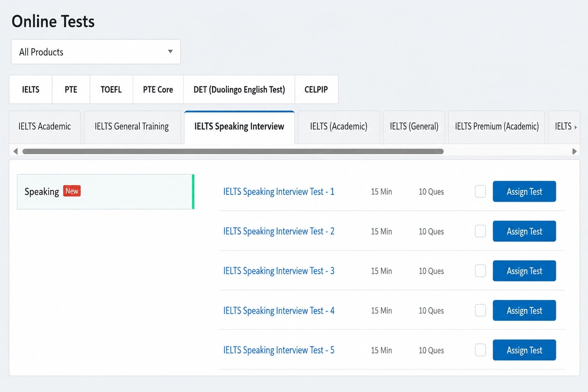This screenshot has width=588, height=392.
Task: Select the IELTS General Training sub-tab
Action: pos(132,127)
